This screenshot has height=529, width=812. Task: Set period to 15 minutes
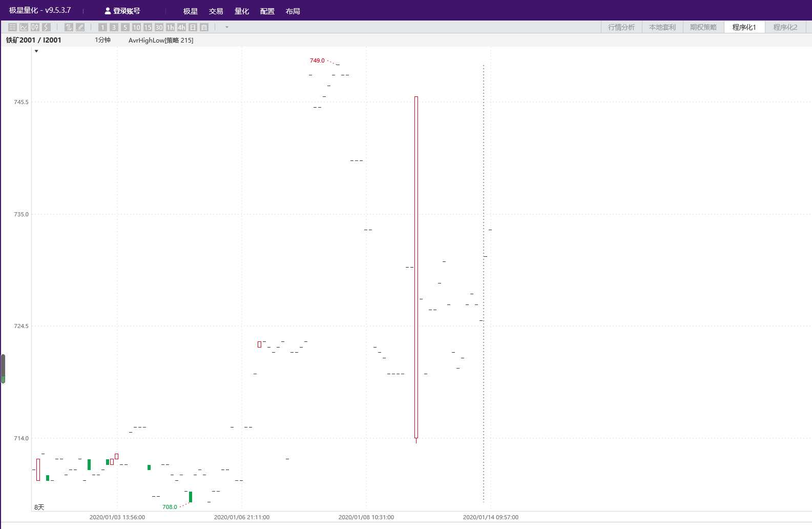(148, 27)
